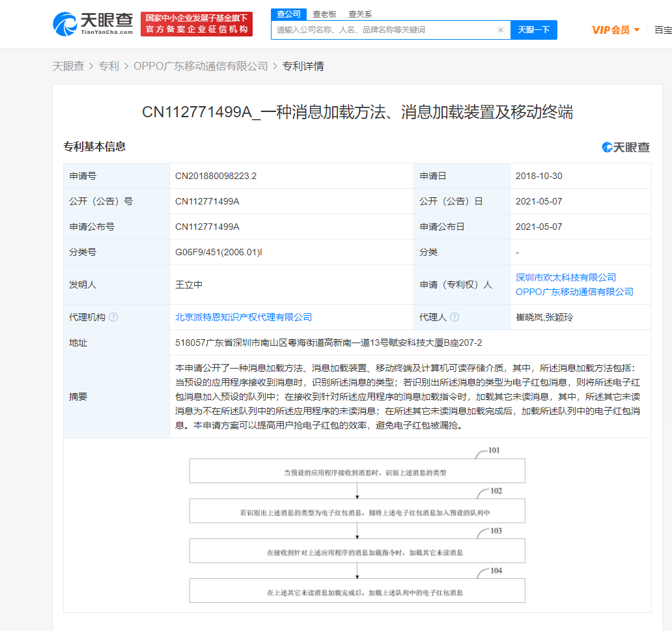Click inventor name 王立中

pos(189,285)
